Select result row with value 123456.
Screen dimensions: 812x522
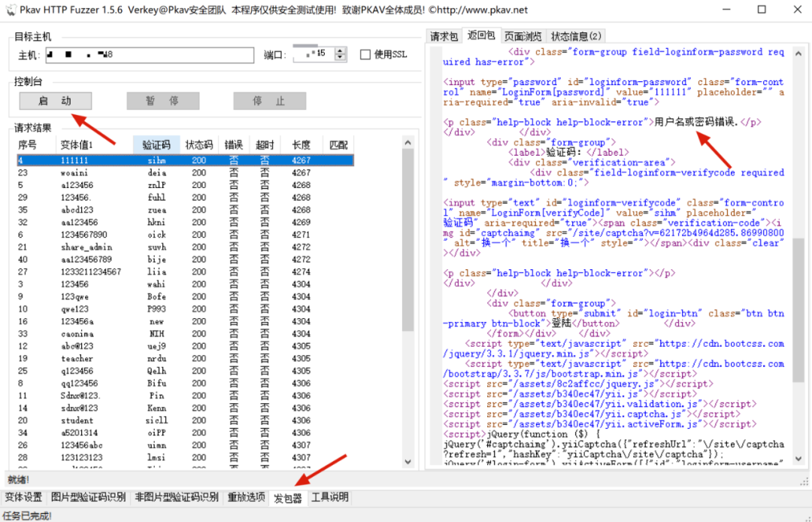click(186, 284)
